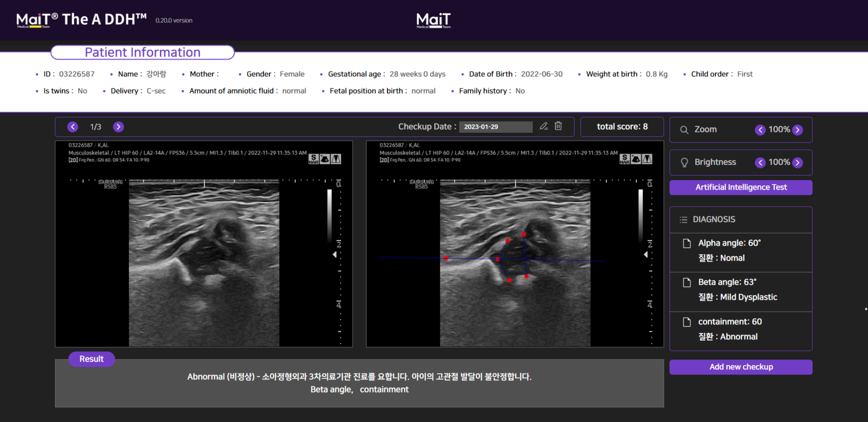Click the Zoom magnifier icon
868x422 pixels.
click(x=684, y=130)
